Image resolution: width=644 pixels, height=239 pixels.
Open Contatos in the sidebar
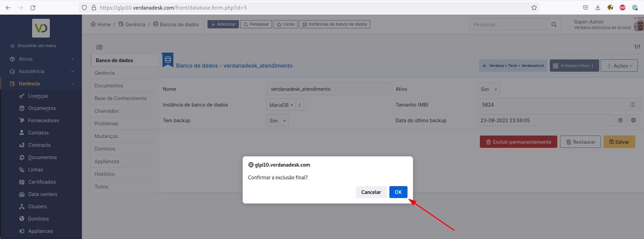click(38, 133)
